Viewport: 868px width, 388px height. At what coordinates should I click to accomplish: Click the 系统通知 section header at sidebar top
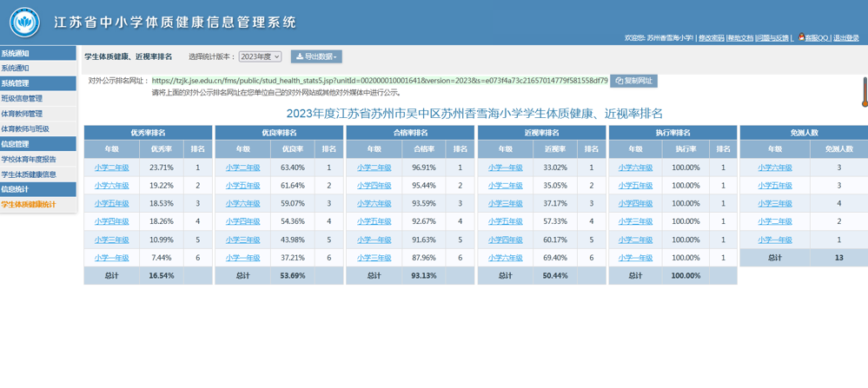38,53
